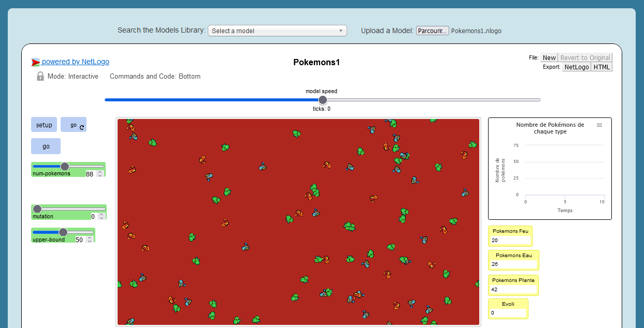Click the ticks: 0 counter
The width and height of the screenshot is (644, 328).
[321, 109]
